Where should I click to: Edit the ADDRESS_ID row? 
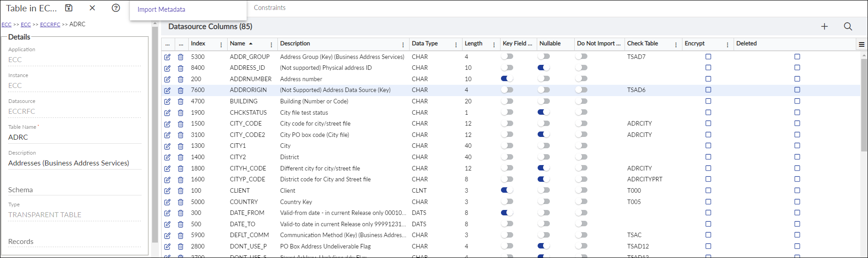pyautogui.click(x=167, y=68)
